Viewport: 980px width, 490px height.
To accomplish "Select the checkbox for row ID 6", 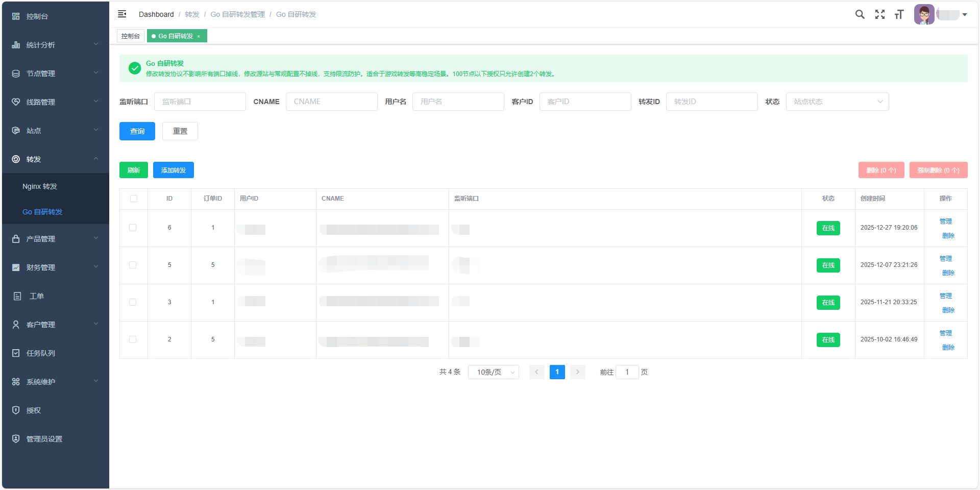I will 133,228.
